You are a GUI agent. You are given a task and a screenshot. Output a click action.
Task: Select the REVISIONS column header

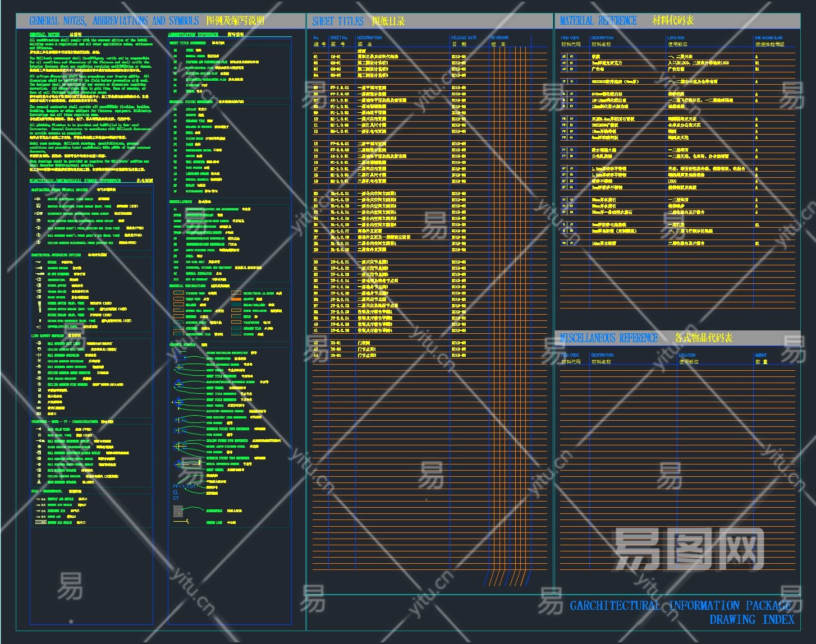click(x=499, y=38)
